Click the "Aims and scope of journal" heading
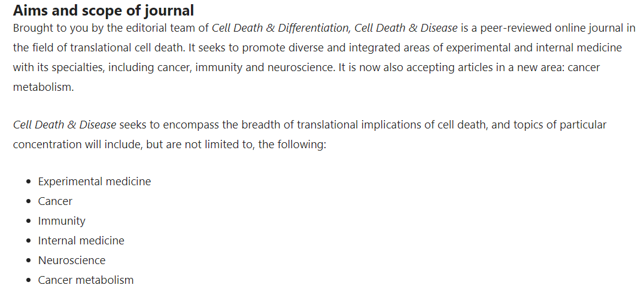This screenshot has width=644, height=291. coord(104,11)
